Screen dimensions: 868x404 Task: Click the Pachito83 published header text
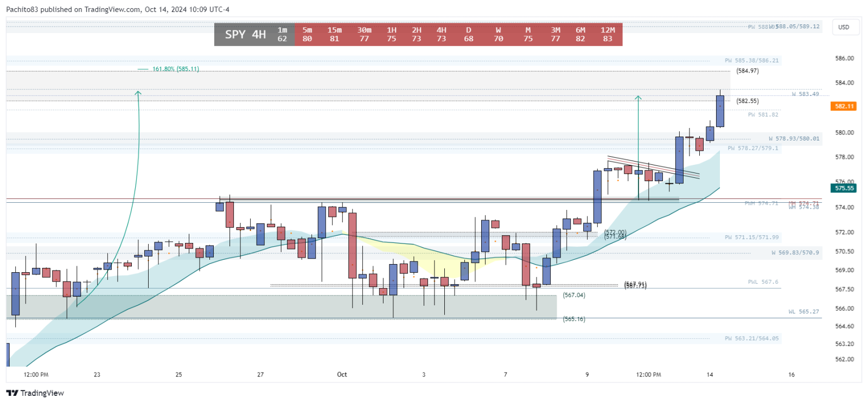pyautogui.click(x=117, y=9)
